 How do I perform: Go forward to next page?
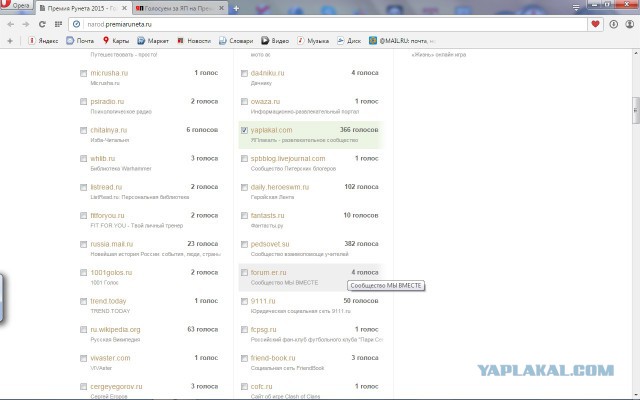point(26,24)
